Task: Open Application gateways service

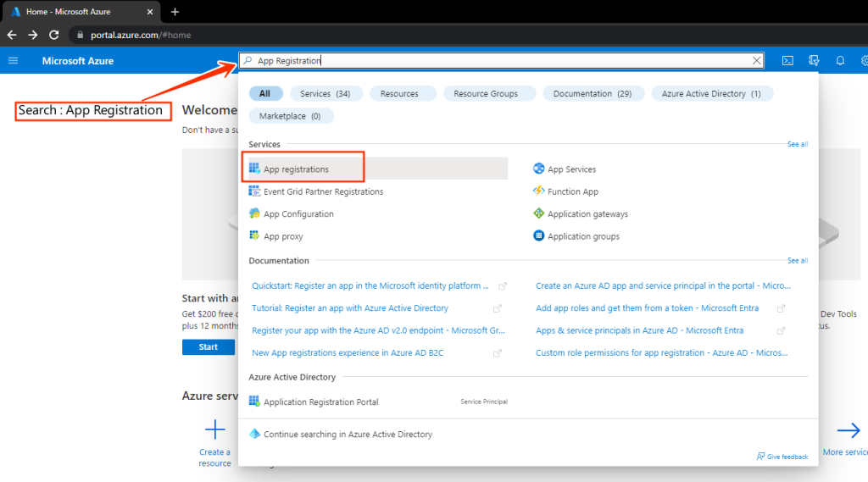Action: pos(587,214)
